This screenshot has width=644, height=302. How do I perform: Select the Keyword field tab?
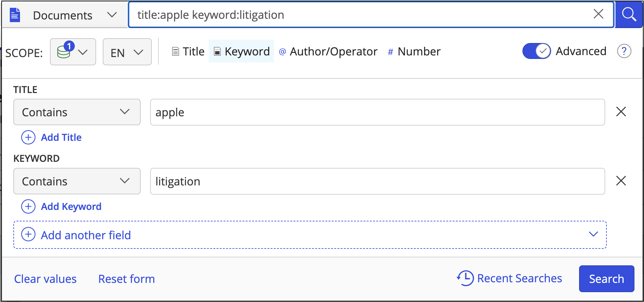(x=241, y=51)
